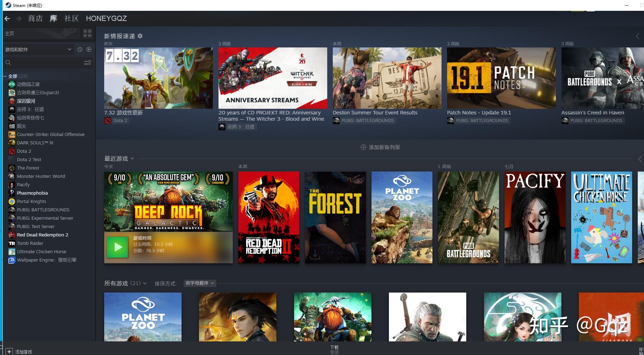Switch to collections grid view icon
The image size is (644, 355).
87,33
